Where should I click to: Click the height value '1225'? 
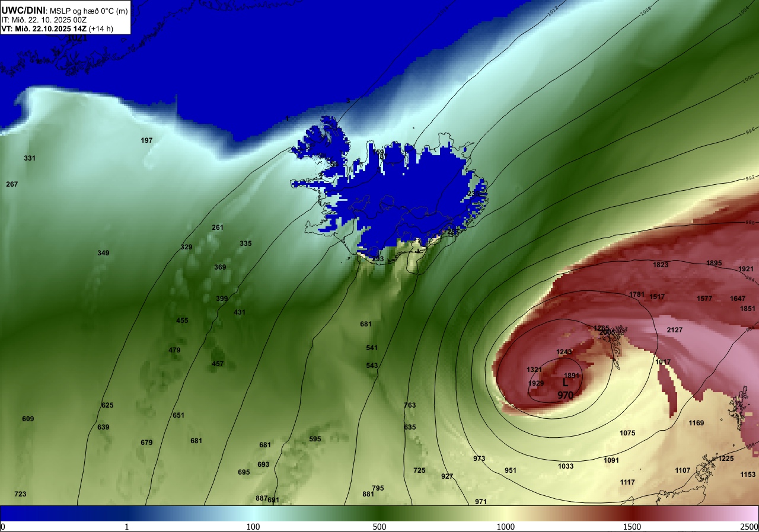click(726, 459)
